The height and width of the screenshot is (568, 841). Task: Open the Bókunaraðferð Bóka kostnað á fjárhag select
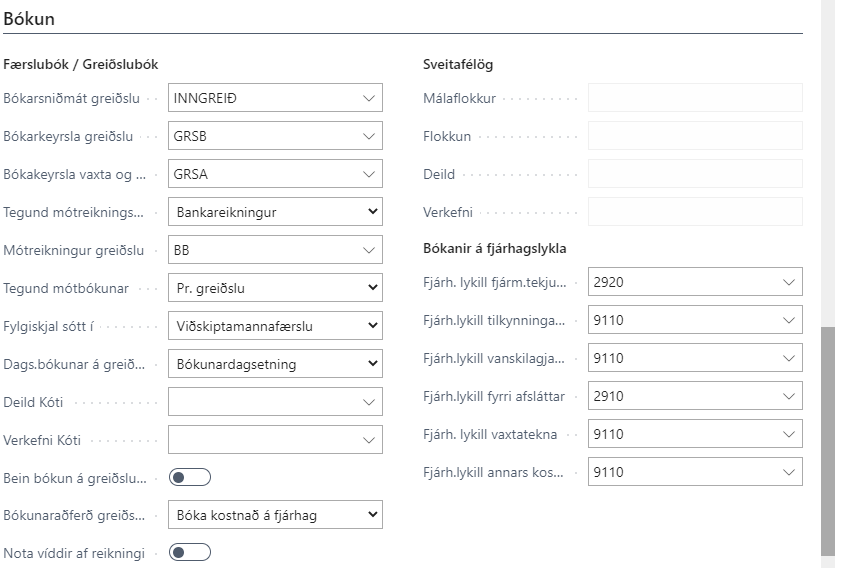(275, 515)
